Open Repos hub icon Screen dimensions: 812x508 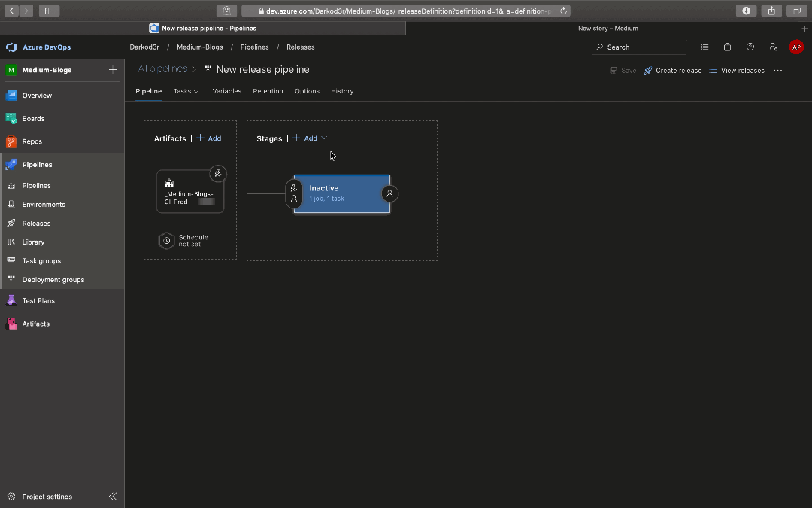(11, 141)
